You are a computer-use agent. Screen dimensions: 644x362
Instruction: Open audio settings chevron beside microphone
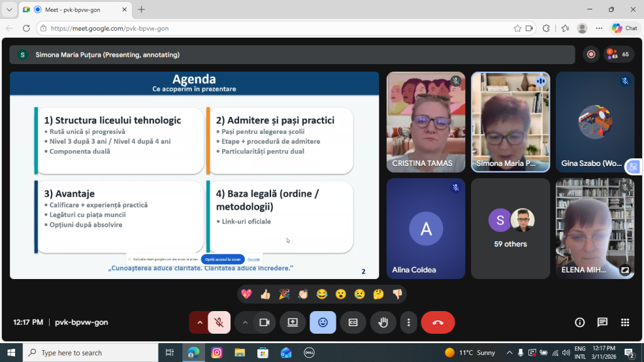pos(200,322)
